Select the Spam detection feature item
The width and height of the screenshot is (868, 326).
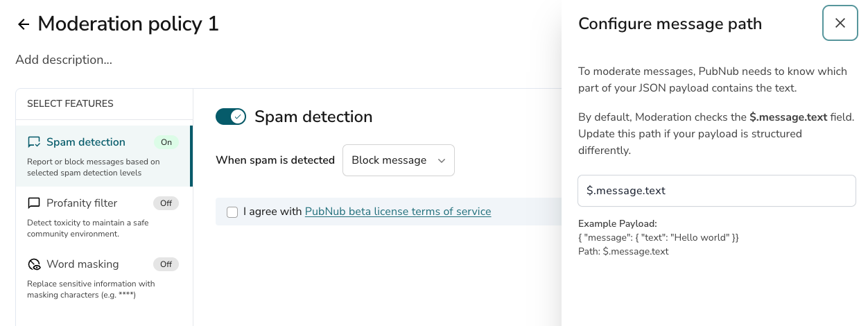[x=103, y=156]
